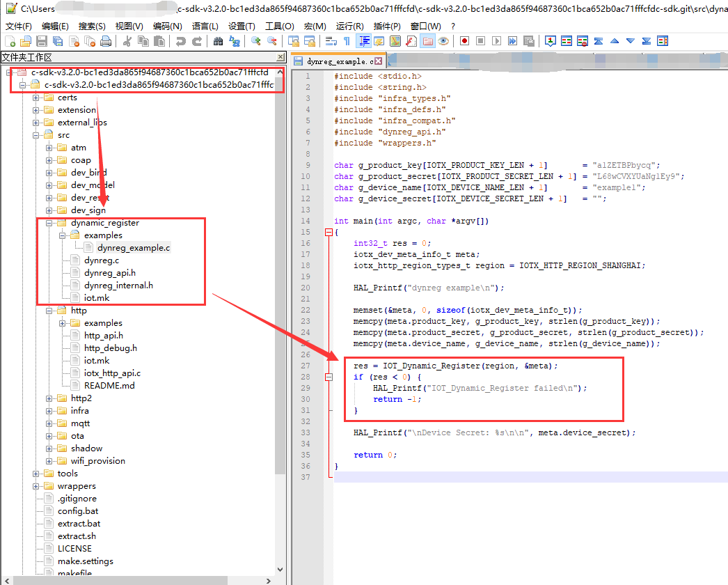Viewport: 728px width, 585px height.
Task: Collapse the src folder node
Action: [35, 135]
